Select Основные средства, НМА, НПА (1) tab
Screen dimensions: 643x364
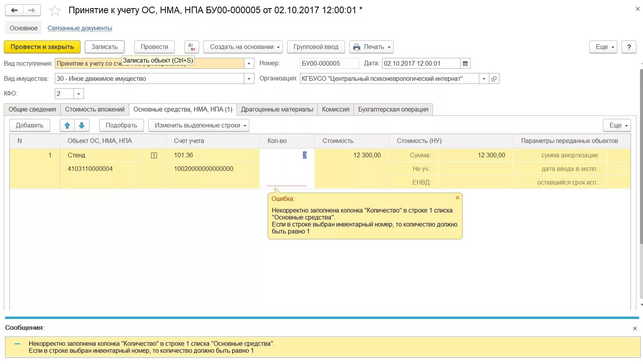click(x=183, y=110)
